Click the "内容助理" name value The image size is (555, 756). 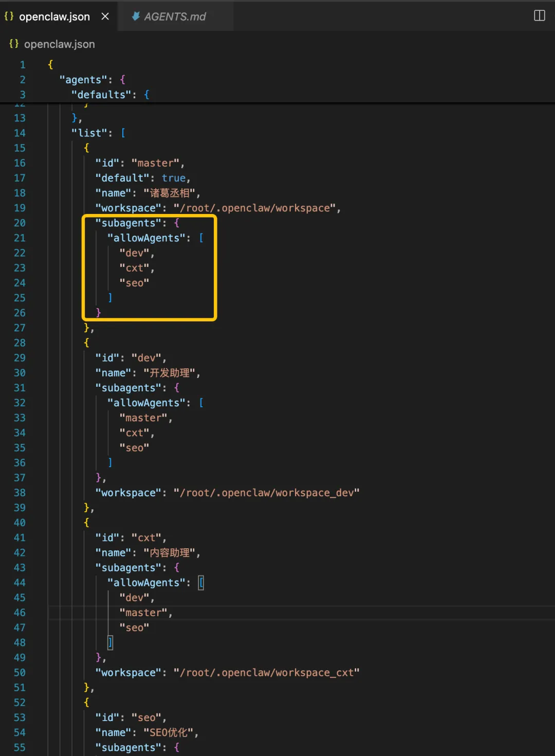click(x=170, y=553)
